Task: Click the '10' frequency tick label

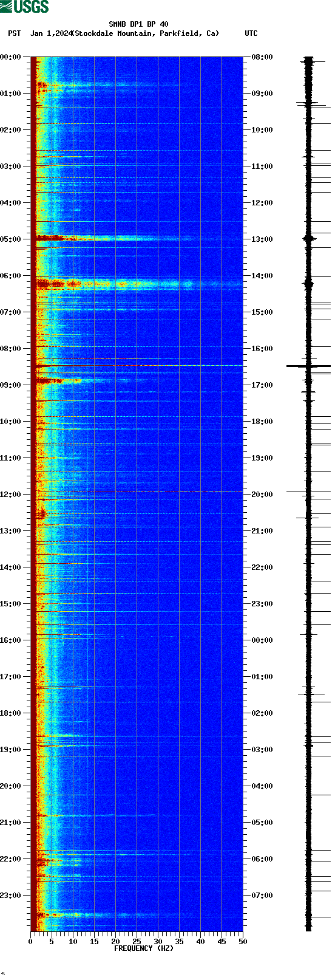Action: tap(73, 942)
